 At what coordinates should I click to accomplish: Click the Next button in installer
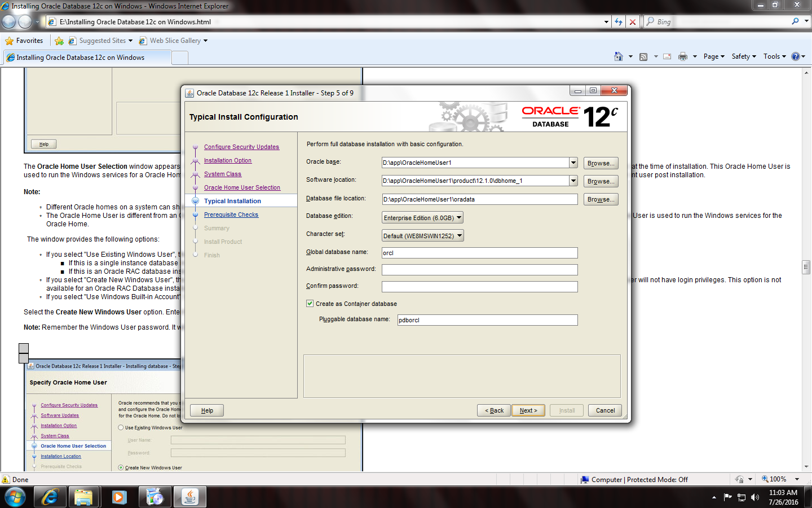click(528, 410)
